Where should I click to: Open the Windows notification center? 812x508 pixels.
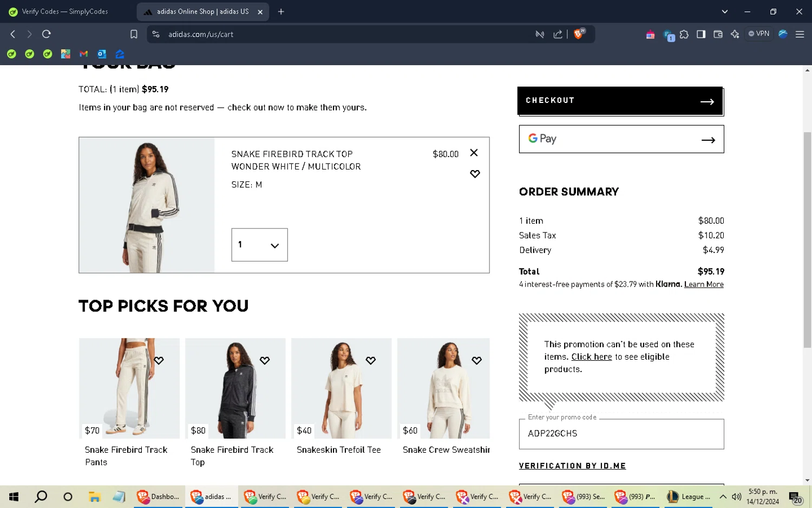click(795, 497)
